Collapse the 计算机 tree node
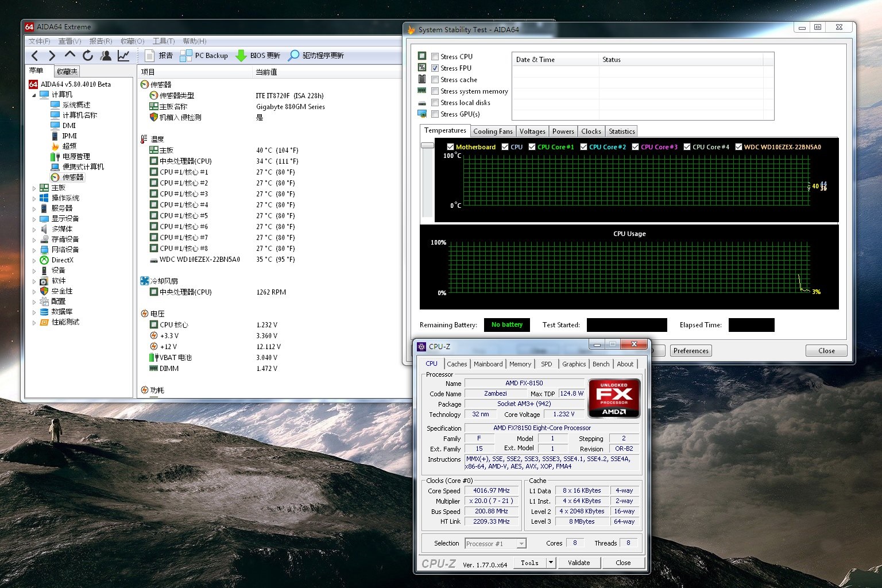882x588 pixels. [34, 95]
